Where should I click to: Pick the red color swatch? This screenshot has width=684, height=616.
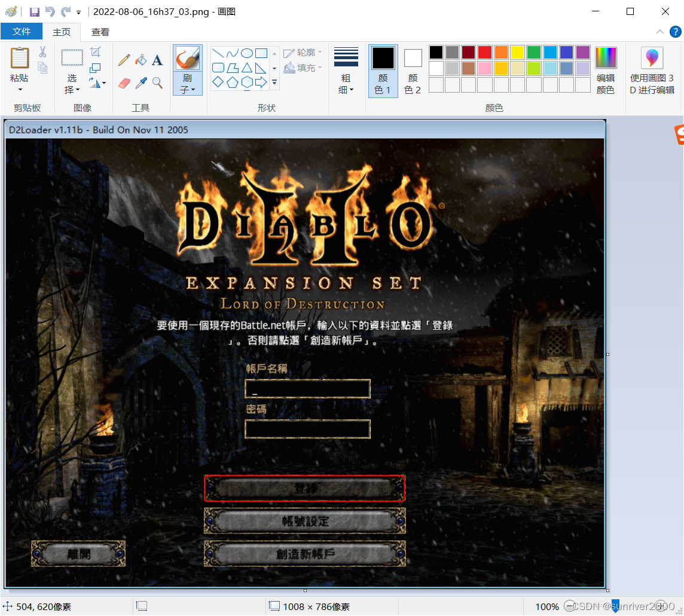[485, 53]
